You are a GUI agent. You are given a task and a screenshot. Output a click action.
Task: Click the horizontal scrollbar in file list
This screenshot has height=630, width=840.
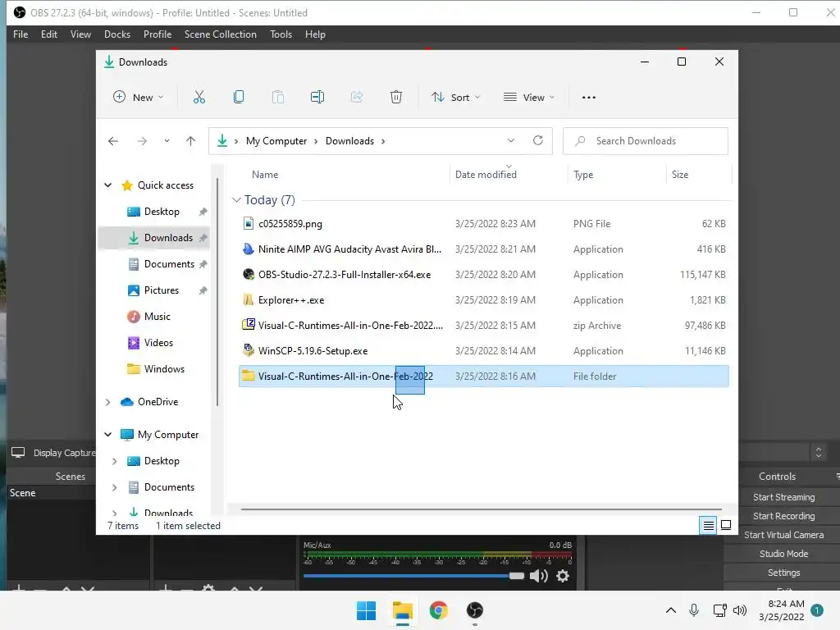click(481, 509)
